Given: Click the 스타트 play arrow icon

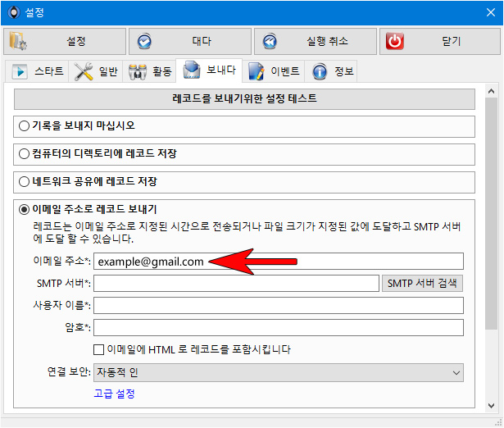Looking at the screenshot, I should [x=20, y=71].
